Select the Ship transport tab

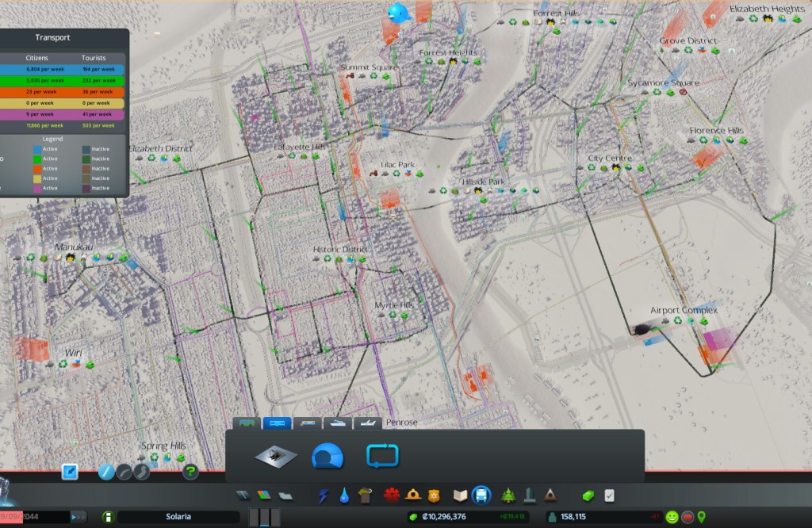(338, 423)
